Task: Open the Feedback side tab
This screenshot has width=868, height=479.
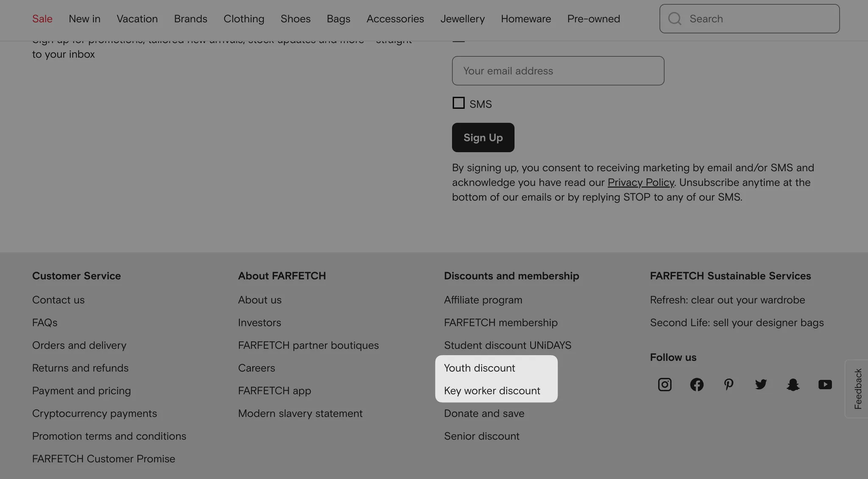Action: click(x=857, y=388)
